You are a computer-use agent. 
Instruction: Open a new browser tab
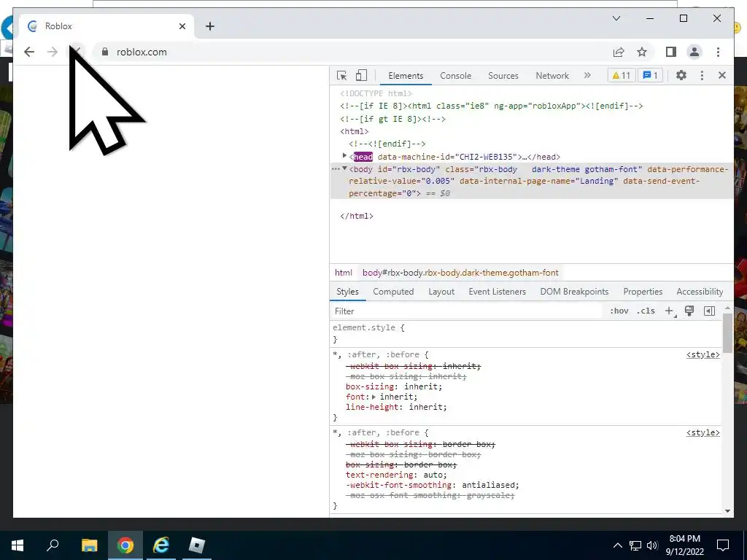(x=209, y=26)
